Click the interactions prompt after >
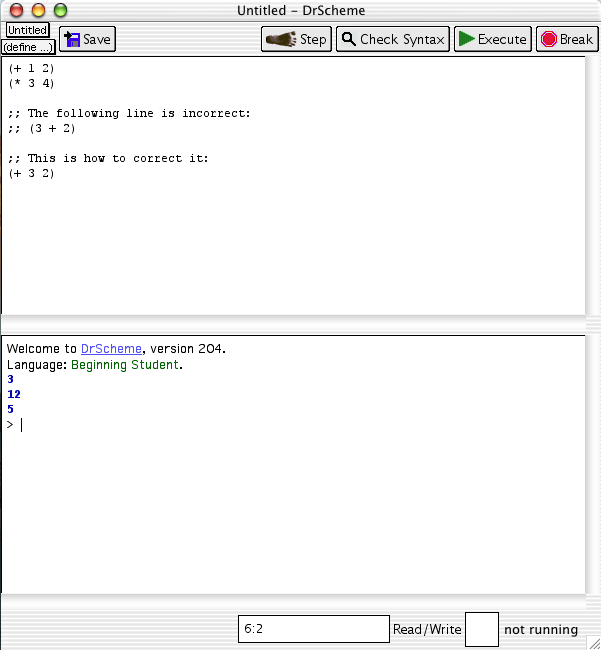The image size is (601, 650). (22, 425)
